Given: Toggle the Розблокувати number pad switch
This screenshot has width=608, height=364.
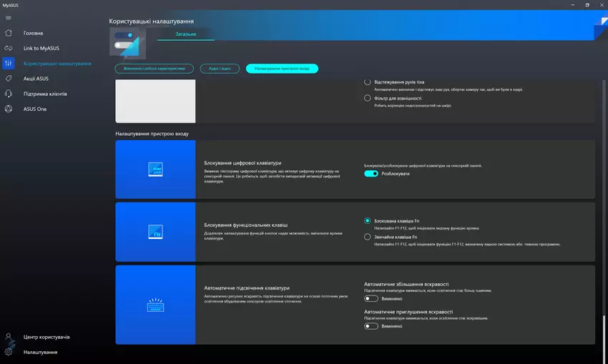Looking at the screenshot, I should click(371, 174).
